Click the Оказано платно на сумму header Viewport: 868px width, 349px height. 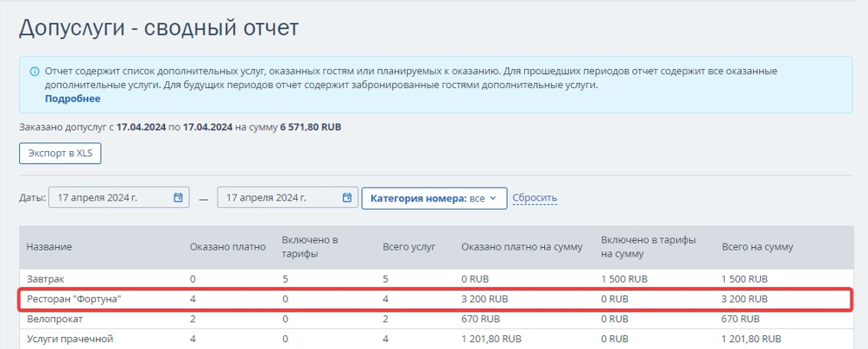pos(522,247)
